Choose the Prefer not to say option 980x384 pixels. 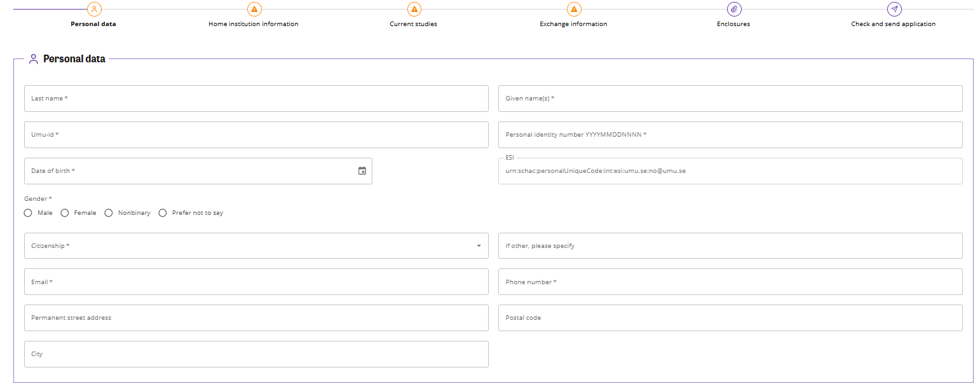163,213
